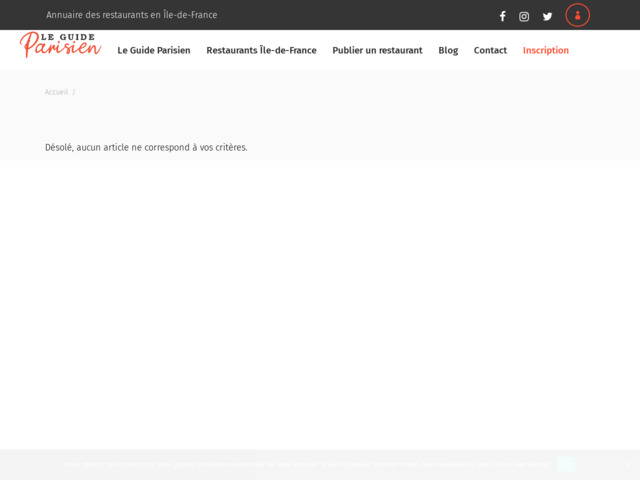Open the Le Guide Parisien menu item
The height and width of the screenshot is (480, 640).
154,50
